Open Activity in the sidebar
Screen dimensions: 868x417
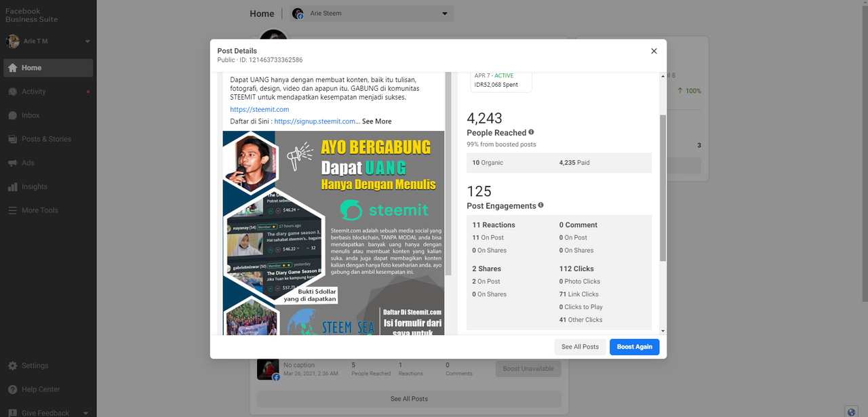coord(48,92)
